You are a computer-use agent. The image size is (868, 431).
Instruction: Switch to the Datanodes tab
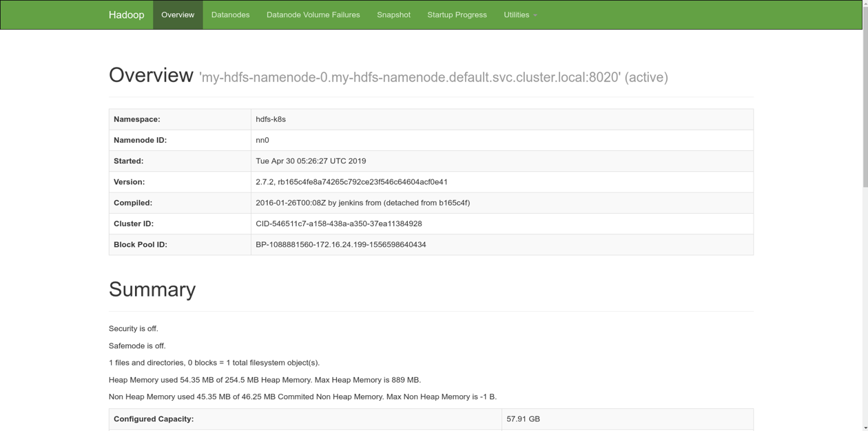tap(230, 14)
